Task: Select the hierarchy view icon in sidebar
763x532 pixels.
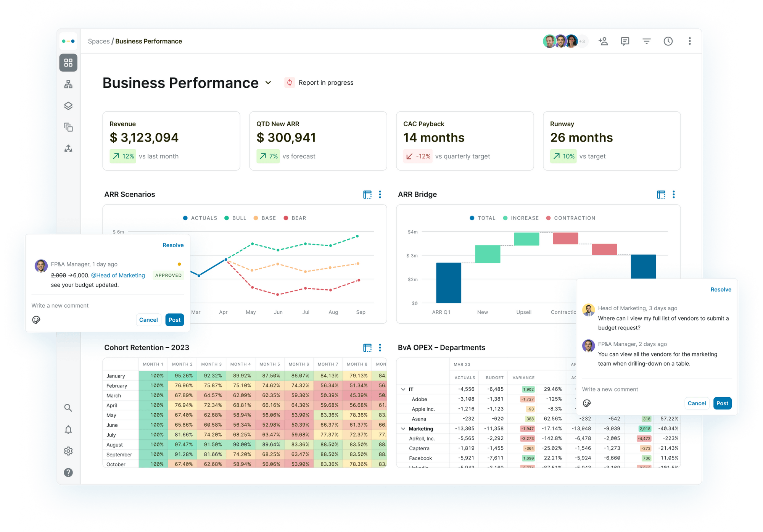Action: pyautogui.click(x=68, y=84)
